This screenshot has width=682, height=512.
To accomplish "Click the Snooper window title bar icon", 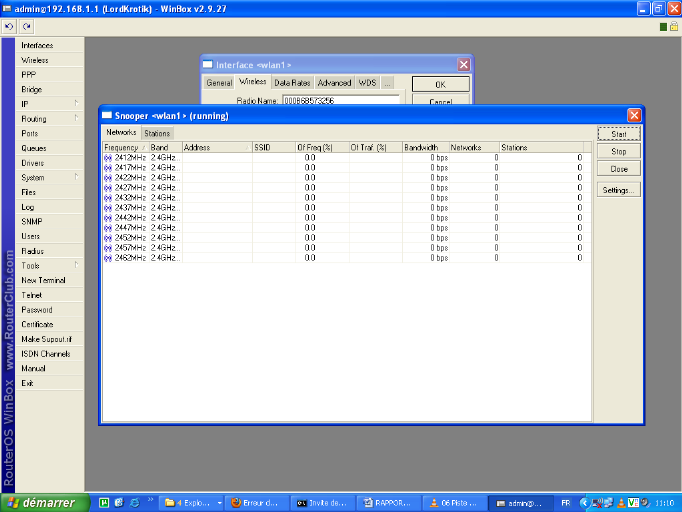I will tap(106, 116).
